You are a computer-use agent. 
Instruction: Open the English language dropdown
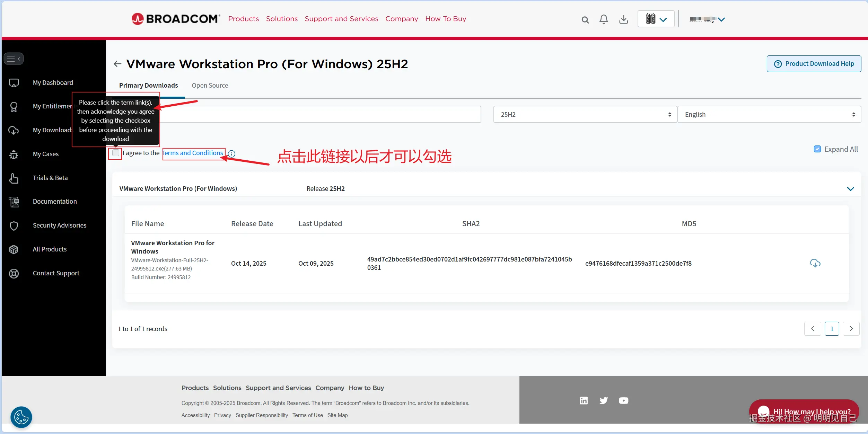coord(769,114)
